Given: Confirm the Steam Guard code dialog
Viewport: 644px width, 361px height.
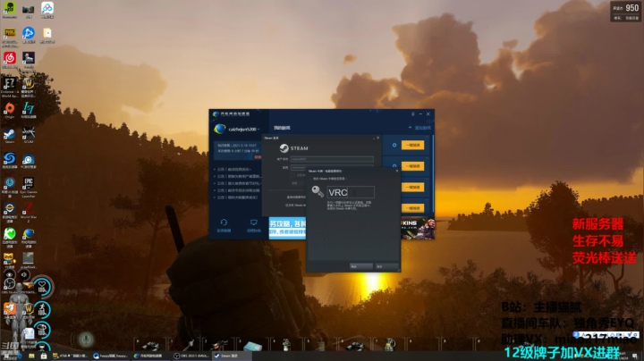Looking at the screenshot, I should coord(361,266).
